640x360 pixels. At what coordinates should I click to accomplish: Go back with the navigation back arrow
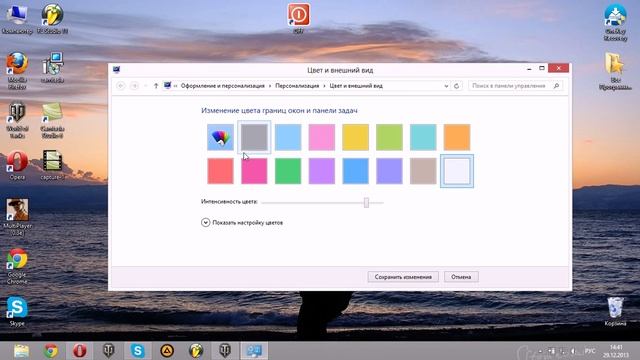click(x=121, y=86)
